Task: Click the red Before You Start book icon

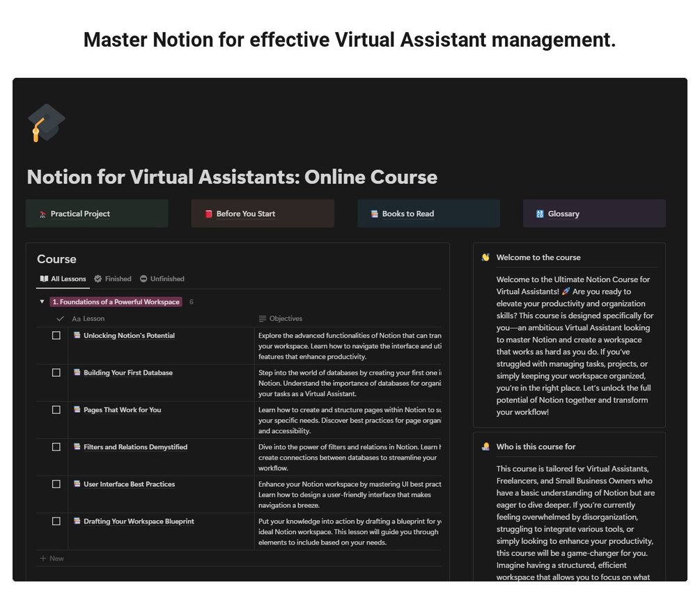Action: tap(208, 214)
